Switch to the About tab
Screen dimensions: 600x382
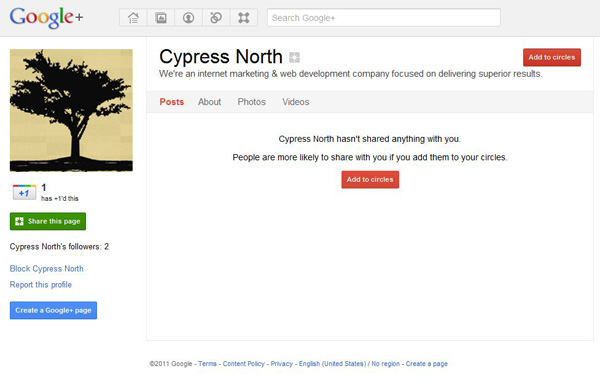(x=209, y=102)
